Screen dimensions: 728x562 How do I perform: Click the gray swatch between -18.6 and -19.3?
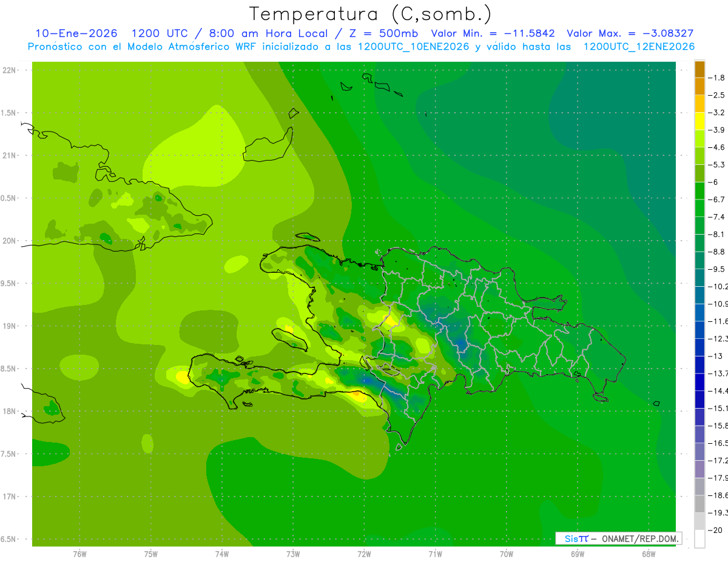click(x=699, y=503)
